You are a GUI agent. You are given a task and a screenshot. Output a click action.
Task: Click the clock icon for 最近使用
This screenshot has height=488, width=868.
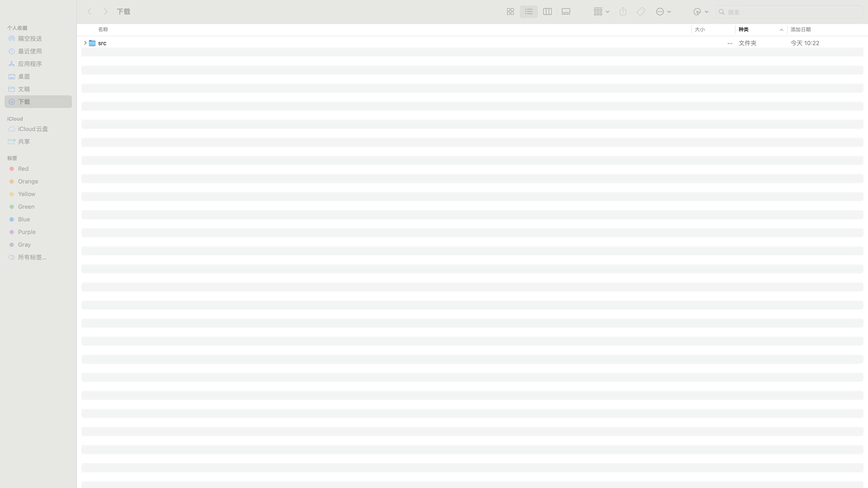(x=12, y=51)
